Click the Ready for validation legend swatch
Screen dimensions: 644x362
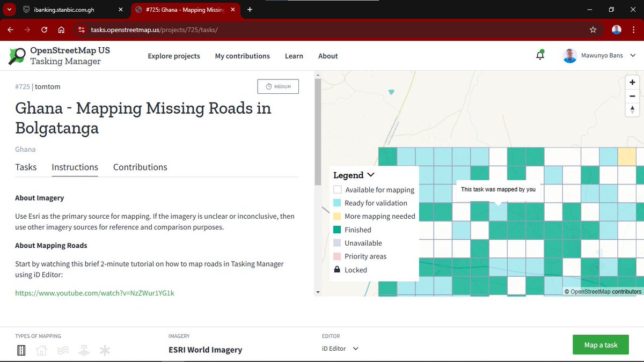pos(338,203)
